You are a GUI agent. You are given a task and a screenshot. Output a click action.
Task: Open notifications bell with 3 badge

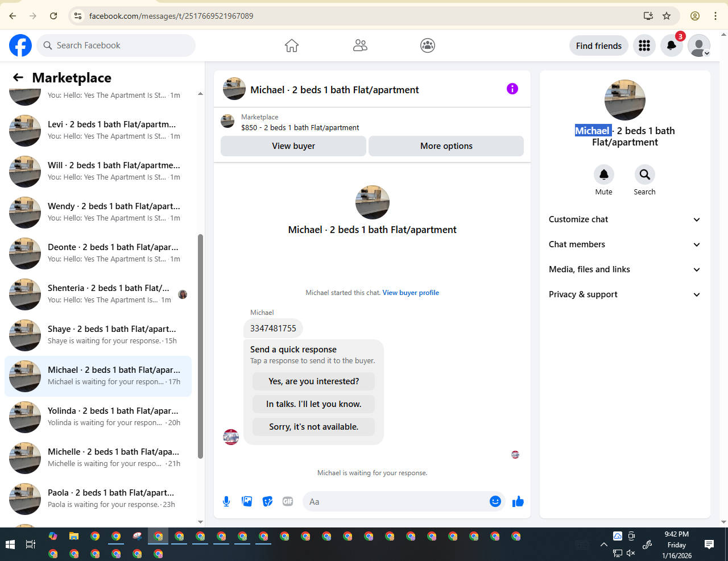672,45
